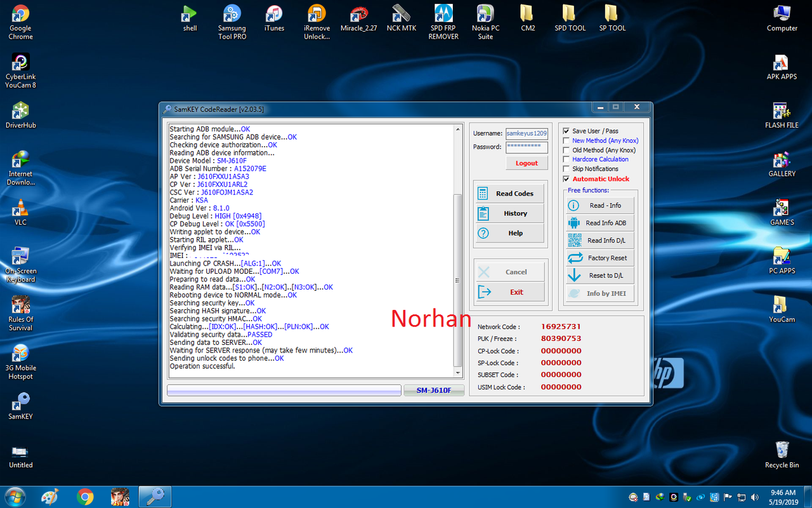
Task: Open Paint from the taskbar
Action: (x=50, y=496)
